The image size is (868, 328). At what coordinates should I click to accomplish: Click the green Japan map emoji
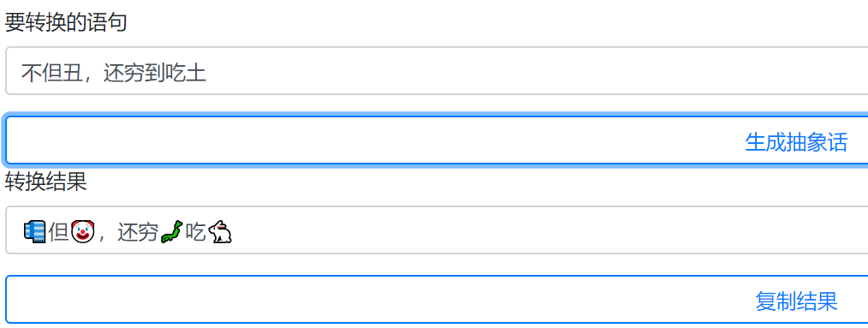[172, 231]
